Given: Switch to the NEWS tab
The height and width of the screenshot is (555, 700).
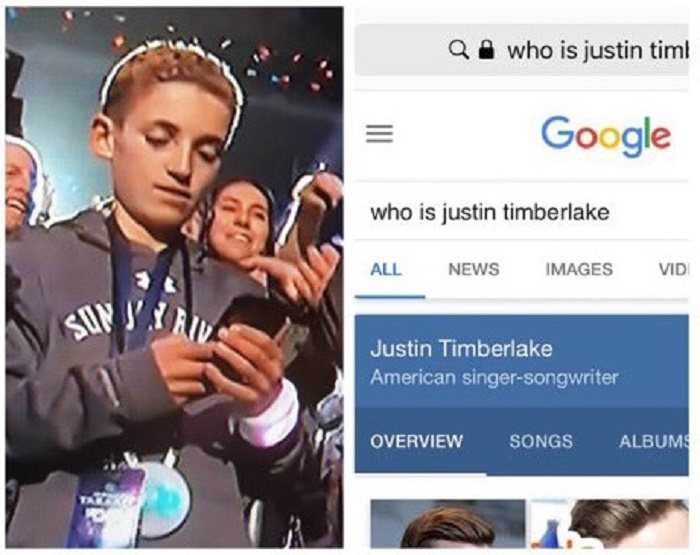Looking at the screenshot, I should click(474, 269).
